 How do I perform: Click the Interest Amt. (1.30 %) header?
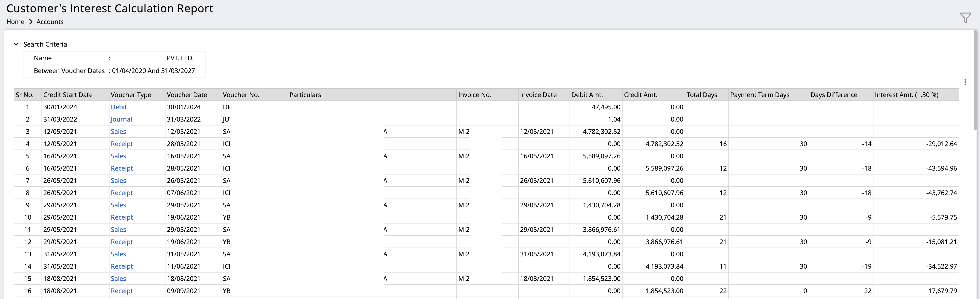(916, 95)
